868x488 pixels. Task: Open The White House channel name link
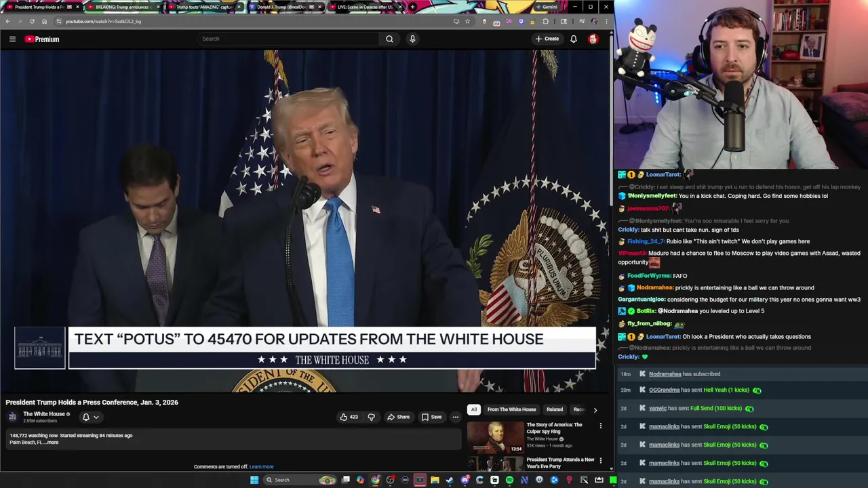pos(44,414)
